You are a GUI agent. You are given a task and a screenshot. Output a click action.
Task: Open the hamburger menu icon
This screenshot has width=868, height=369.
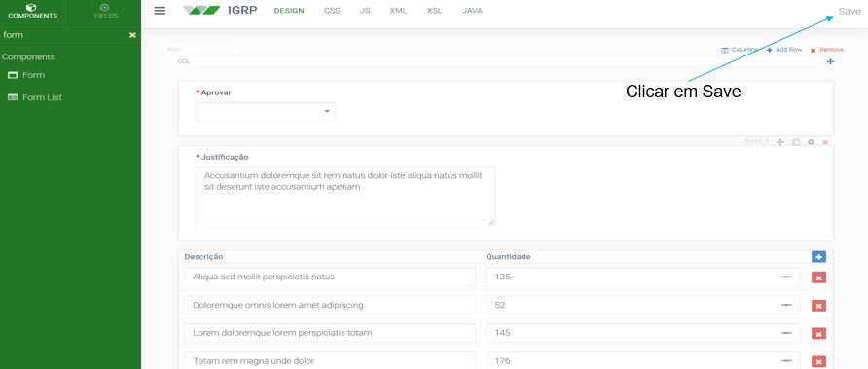(x=160, y=11)
